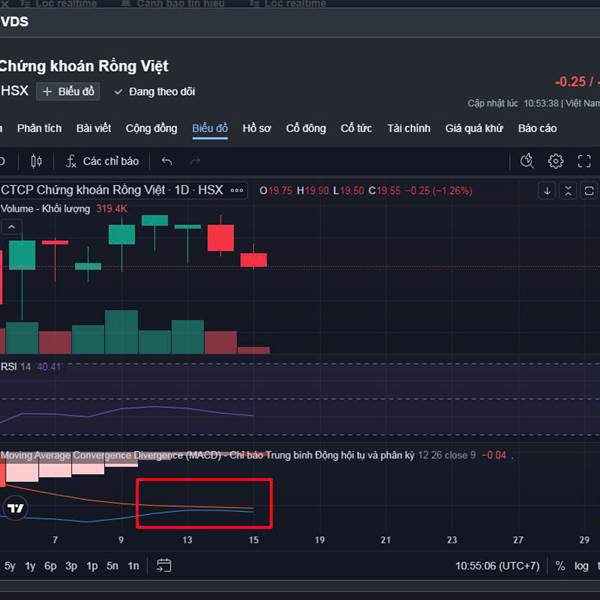Enter fullscreen chart mode
The width and height of the screenshot is (600, 600).
[x=584, y=161]
